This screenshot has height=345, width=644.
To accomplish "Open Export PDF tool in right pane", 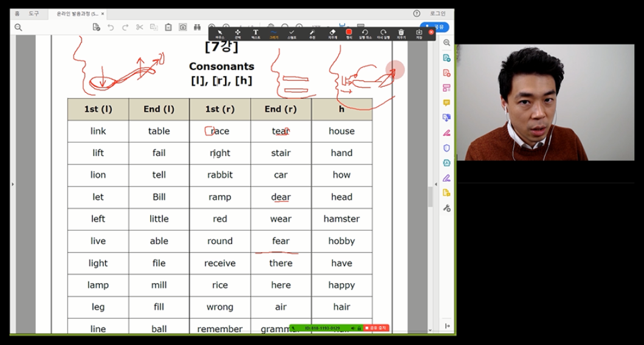I will (x=447, y=58).
